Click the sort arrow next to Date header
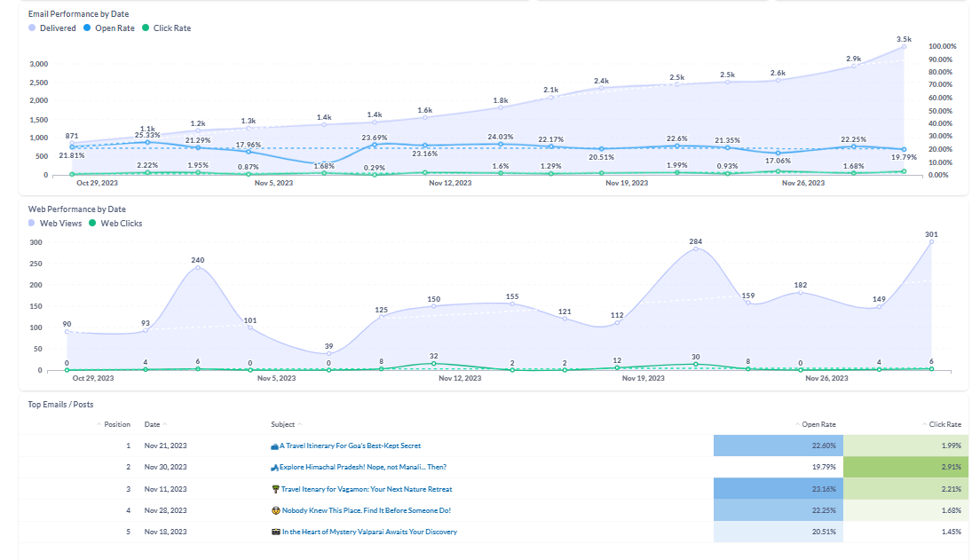 [165, 424]
